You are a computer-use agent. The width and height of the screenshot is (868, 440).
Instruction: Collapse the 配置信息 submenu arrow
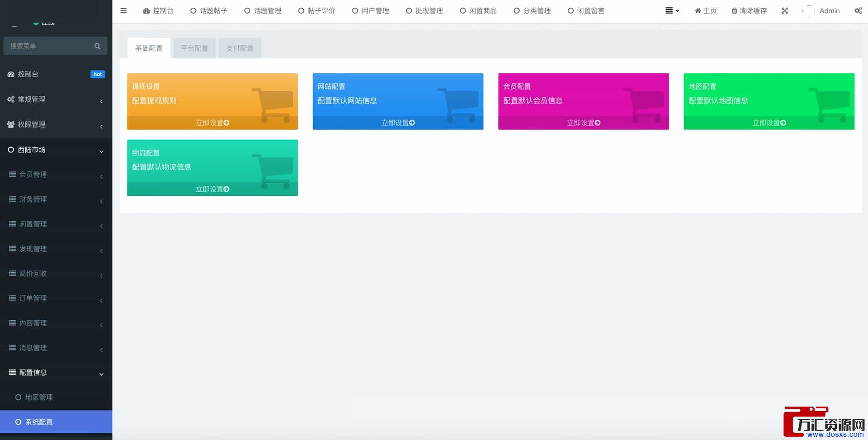[101, 374]
